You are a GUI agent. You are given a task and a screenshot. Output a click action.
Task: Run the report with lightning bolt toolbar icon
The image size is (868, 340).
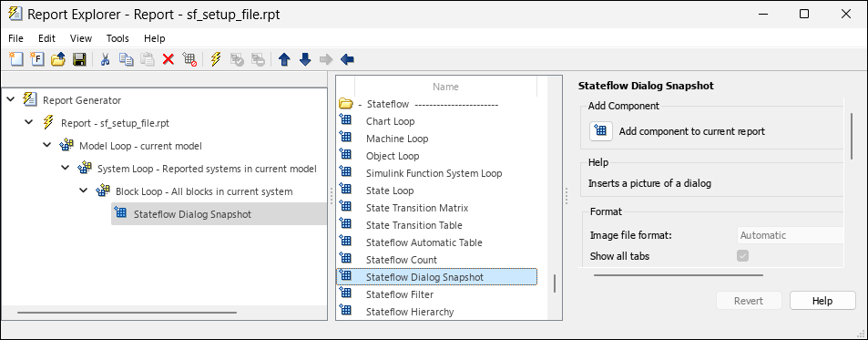point(215,59)
